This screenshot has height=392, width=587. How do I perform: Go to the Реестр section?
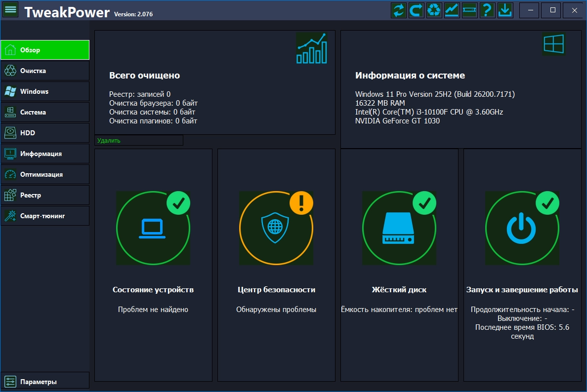coord(45,195)
